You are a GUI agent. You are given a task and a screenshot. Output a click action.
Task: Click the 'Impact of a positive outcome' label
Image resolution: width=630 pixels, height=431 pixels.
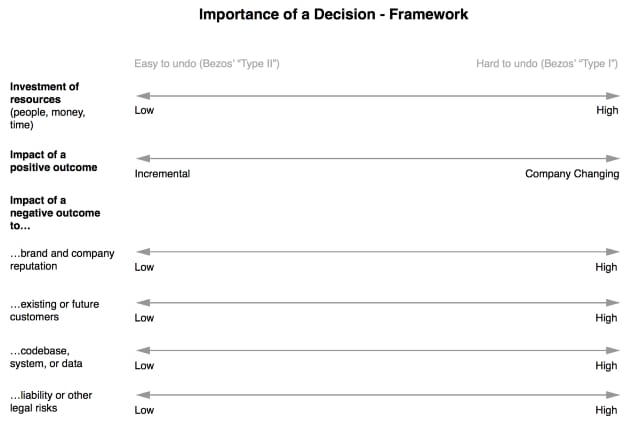coord(53,161)
